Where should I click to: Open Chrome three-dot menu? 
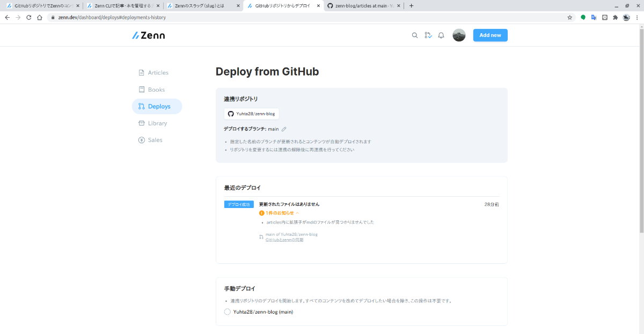point(637,17)
